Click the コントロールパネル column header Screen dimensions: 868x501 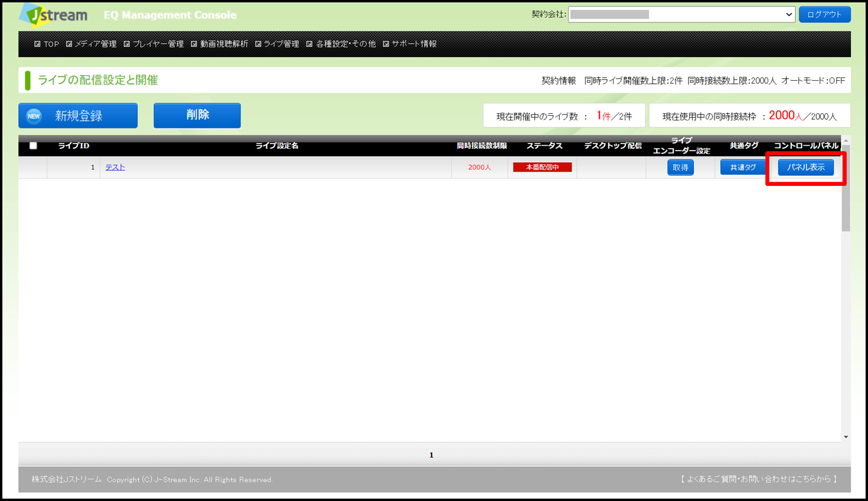click(806, 146)
